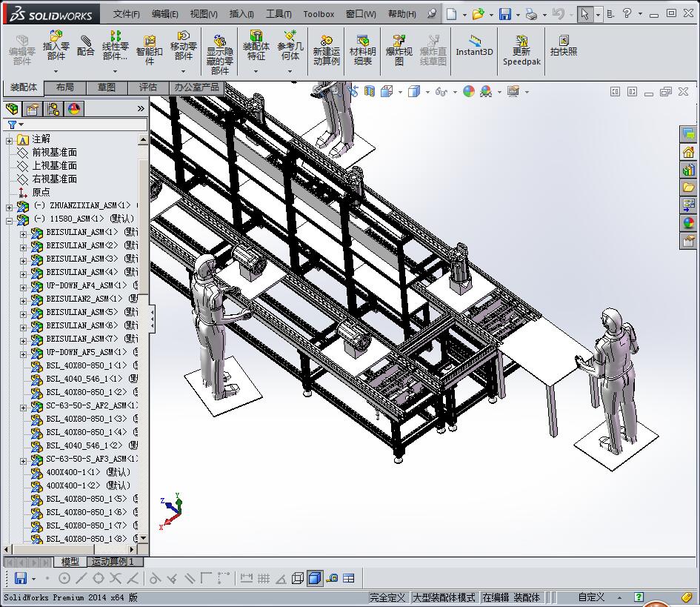Expand the manager tabs chevron »
The height and width of the screenshot is (607, 700).
click(x=141, y=108)
